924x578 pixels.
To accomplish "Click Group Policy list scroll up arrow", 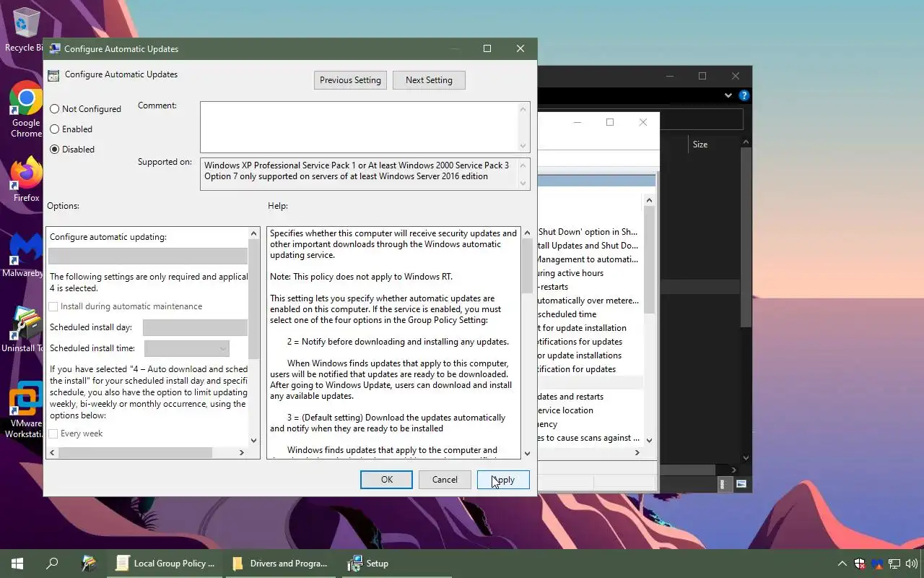I will click(x=649, y=200).
